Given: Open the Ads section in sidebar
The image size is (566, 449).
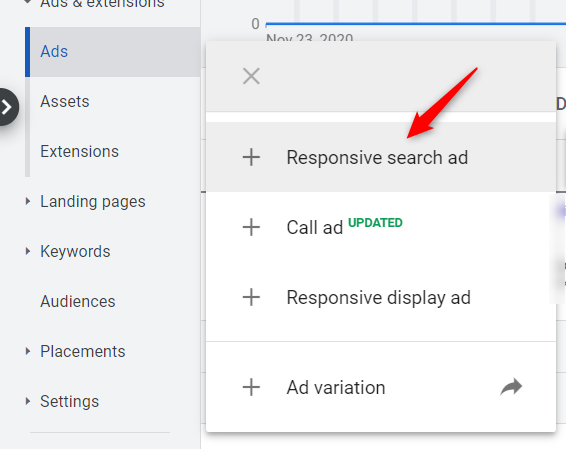Looking at the screenshot, I should point(113,52).
